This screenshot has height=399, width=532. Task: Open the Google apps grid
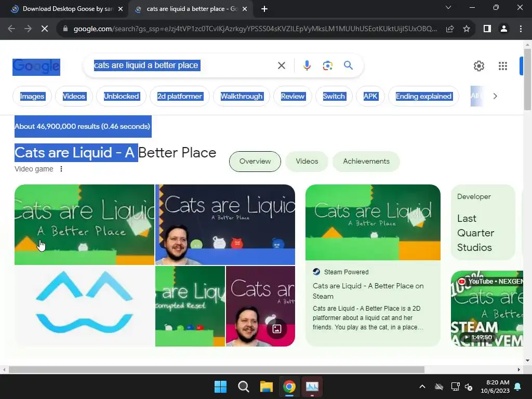(503, 66)
